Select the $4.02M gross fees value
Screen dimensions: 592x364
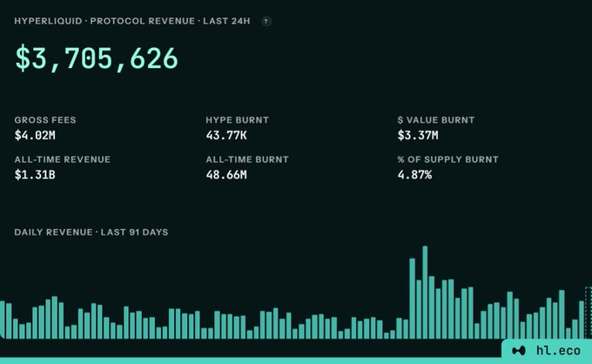(x=35, y=135)
